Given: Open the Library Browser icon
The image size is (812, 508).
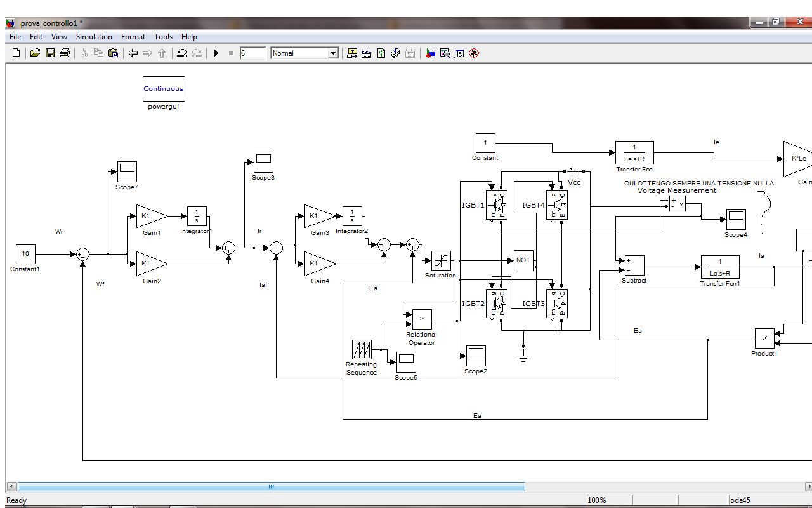Looking at the screenshot, I should tap(431, 53).
